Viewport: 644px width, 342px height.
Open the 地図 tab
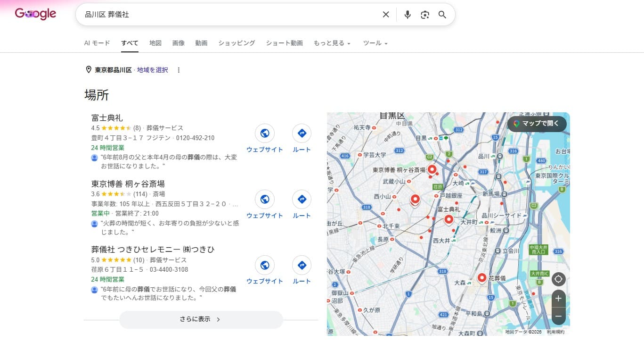[x=155, y=43]
